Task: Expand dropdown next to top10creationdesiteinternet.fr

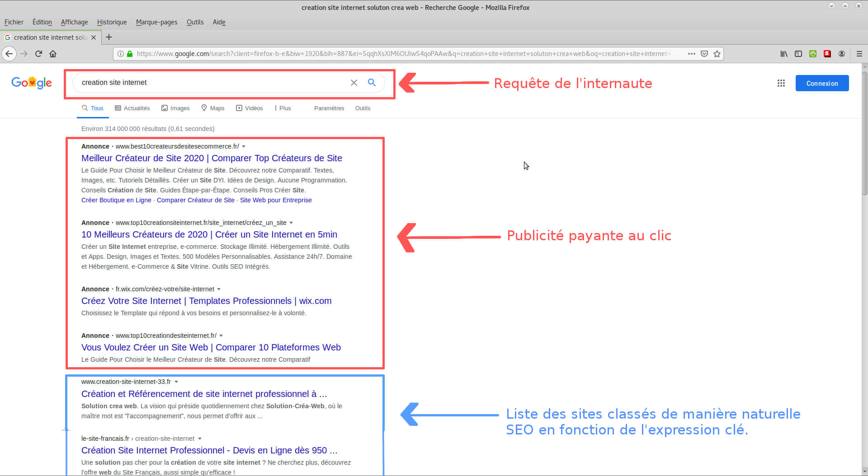Action: [221, 336]
